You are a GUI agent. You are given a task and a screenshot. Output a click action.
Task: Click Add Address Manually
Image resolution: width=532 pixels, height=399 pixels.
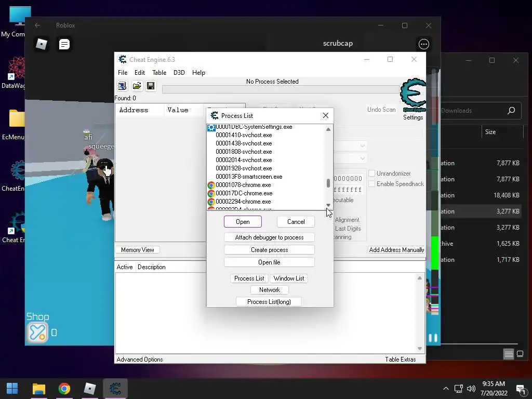pos(396,250)
